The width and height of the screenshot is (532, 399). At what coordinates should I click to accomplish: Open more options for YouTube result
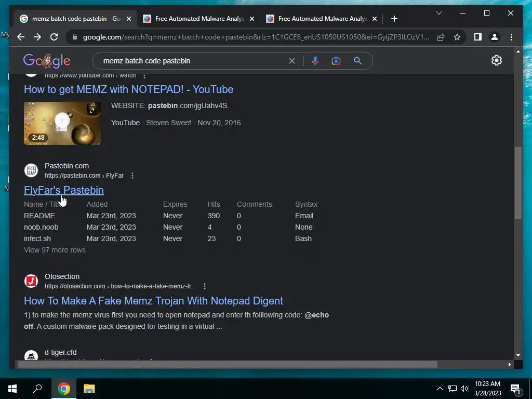(x=144, y=76)
